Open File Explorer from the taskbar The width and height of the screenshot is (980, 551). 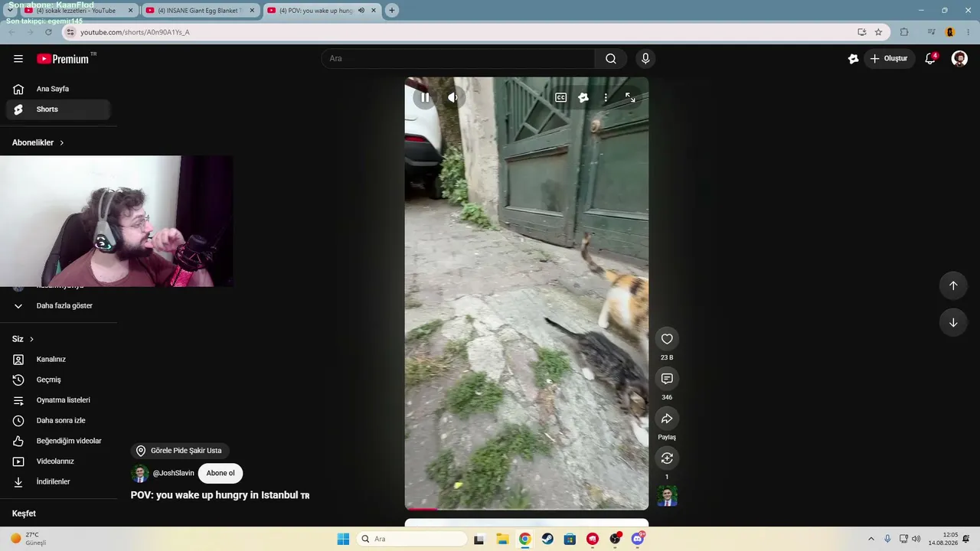(x=502, y=539)
